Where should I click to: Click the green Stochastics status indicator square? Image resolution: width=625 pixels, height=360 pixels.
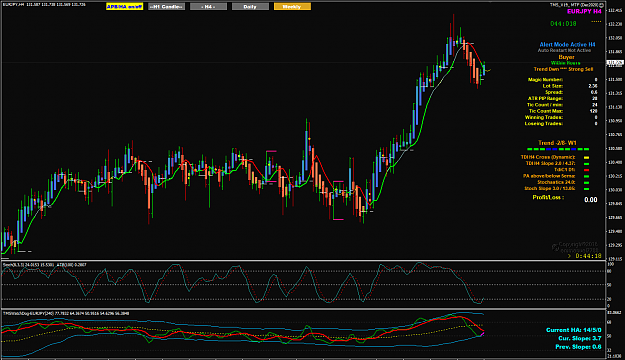(x=586, y=183)
